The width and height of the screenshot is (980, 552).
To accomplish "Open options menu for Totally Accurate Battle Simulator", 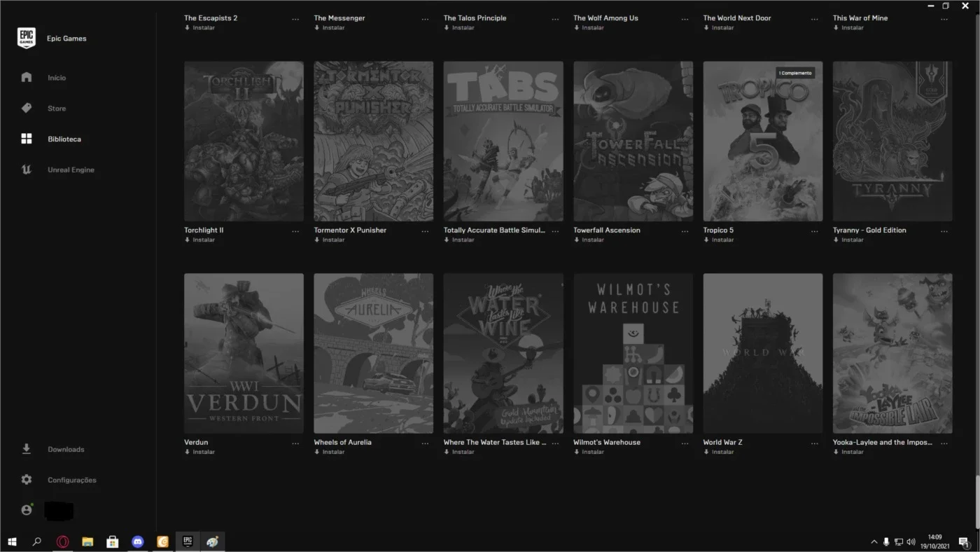I will pyautogui.click(x=555, y=231).
